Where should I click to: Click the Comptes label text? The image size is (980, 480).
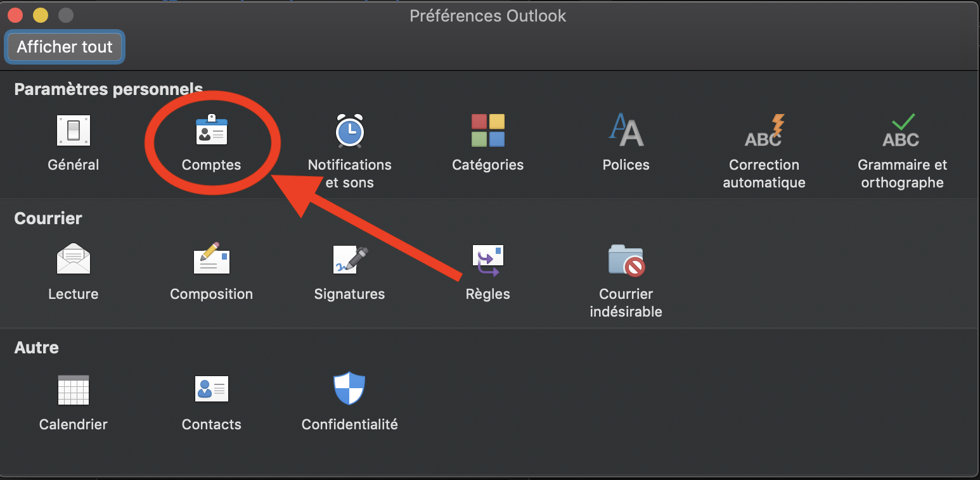[211, 165]
